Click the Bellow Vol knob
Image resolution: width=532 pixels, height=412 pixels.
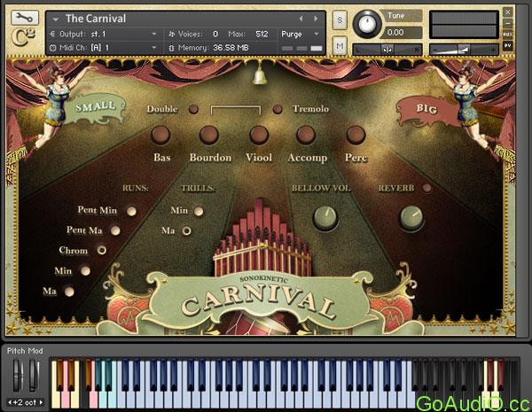tap(325, 218)
